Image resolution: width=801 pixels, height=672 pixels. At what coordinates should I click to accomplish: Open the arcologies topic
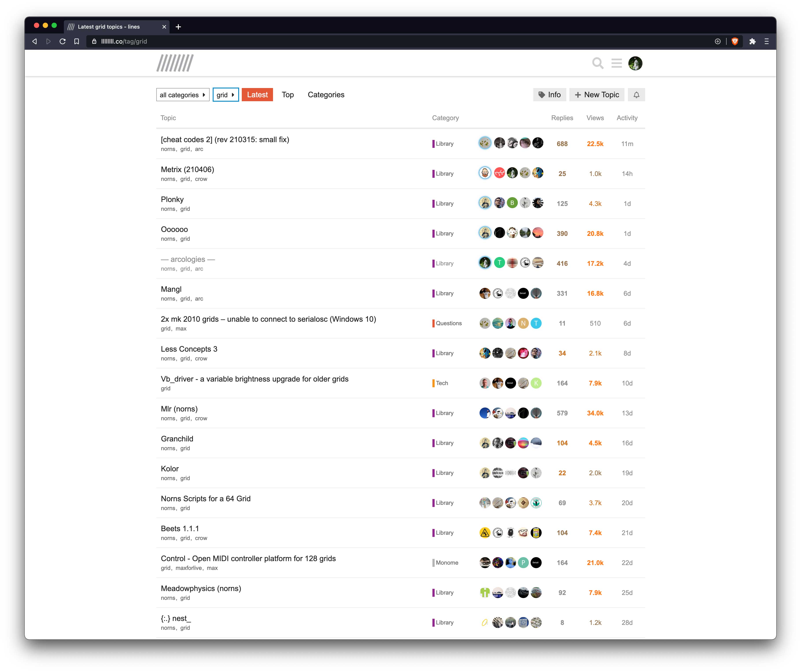click(x=188, y=259)
